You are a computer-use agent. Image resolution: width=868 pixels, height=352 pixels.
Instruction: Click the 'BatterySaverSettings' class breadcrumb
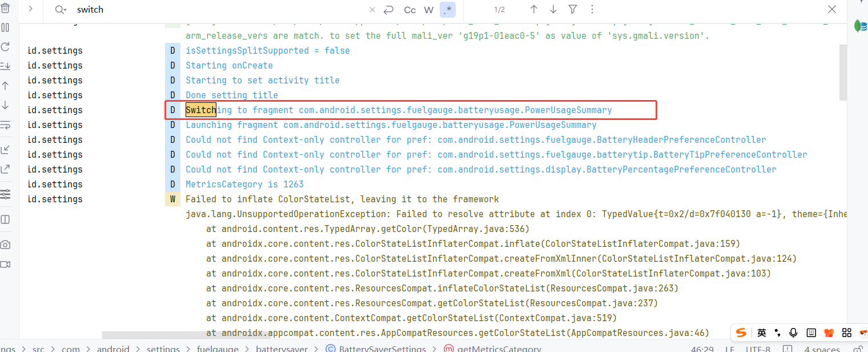click(x=376, y=348)
